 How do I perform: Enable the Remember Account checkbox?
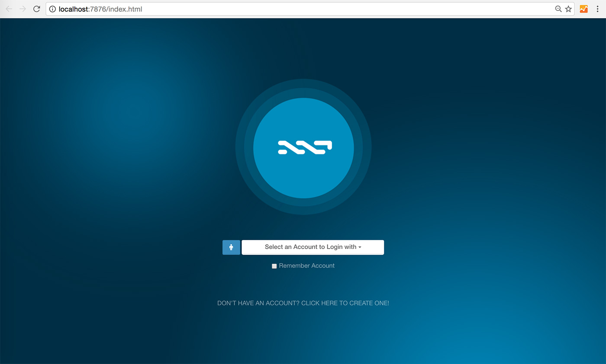(x=274, y=266)
